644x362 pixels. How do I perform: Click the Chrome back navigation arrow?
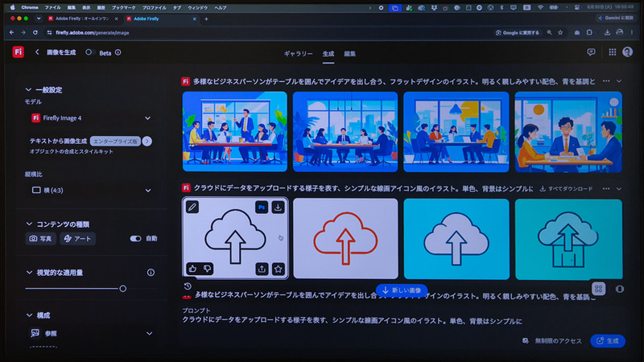pyautogui.click(x=11, y=32)
